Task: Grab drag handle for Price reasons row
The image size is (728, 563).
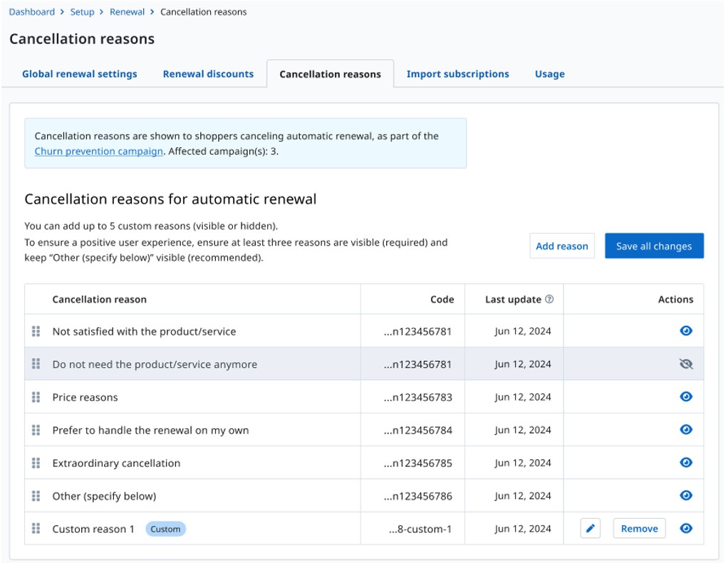Action: click(x=36, y=397)
